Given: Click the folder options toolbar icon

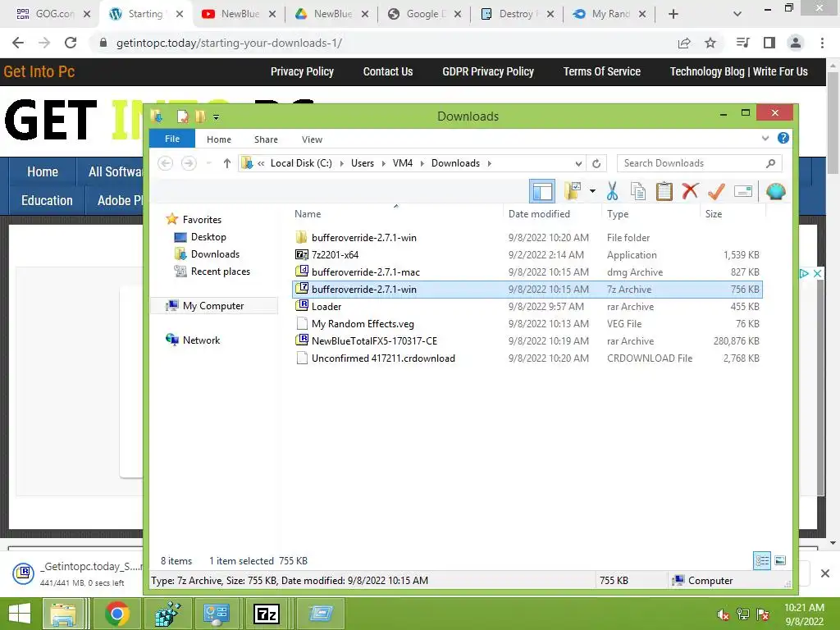Looking at the screenshot, I should pos(572,191).
